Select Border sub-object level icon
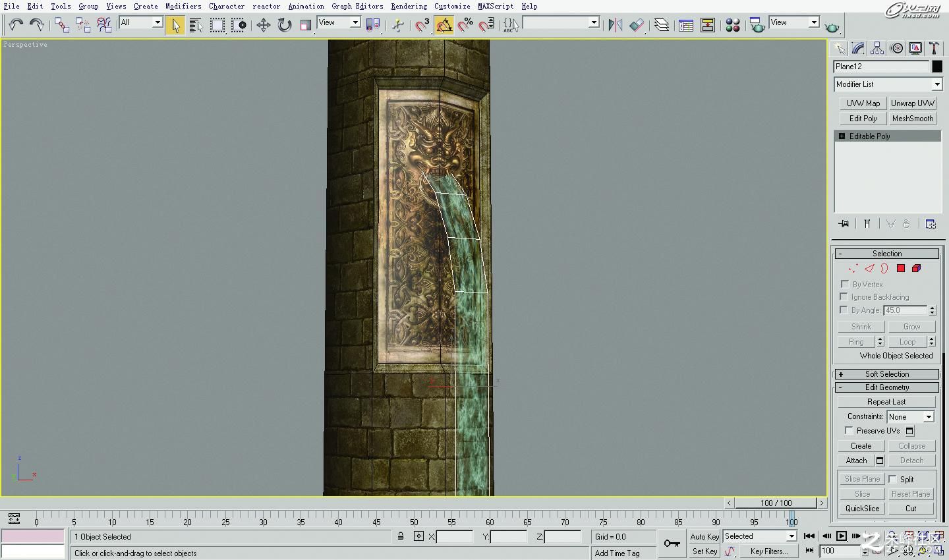Viewport: 949px width, 560px height. point(884,268)
